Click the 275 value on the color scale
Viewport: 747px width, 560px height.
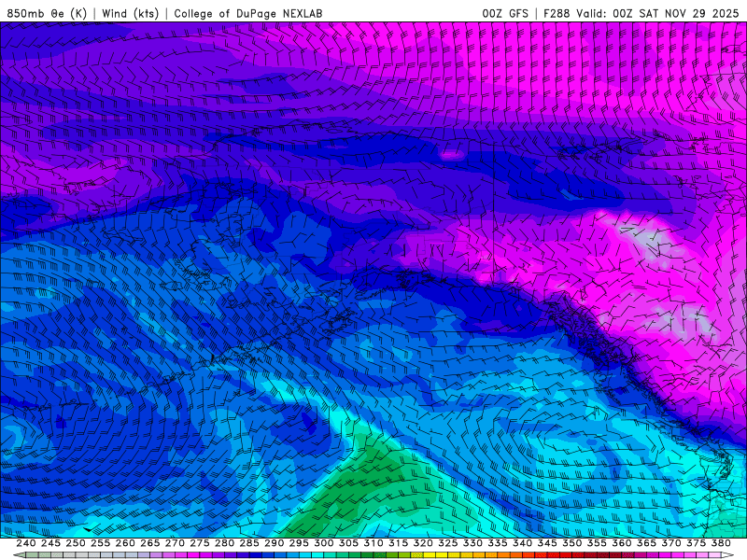(199, 543)
